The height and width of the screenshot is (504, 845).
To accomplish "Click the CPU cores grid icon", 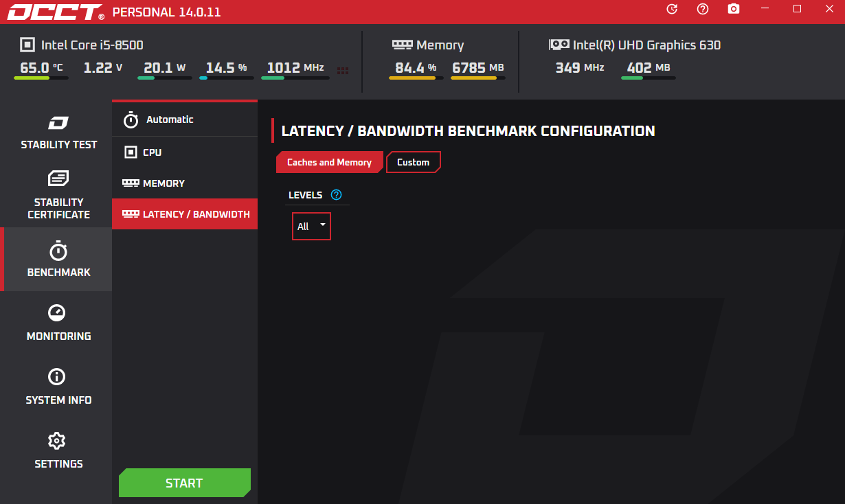I will pyautogui.click(x=343, y=70).
